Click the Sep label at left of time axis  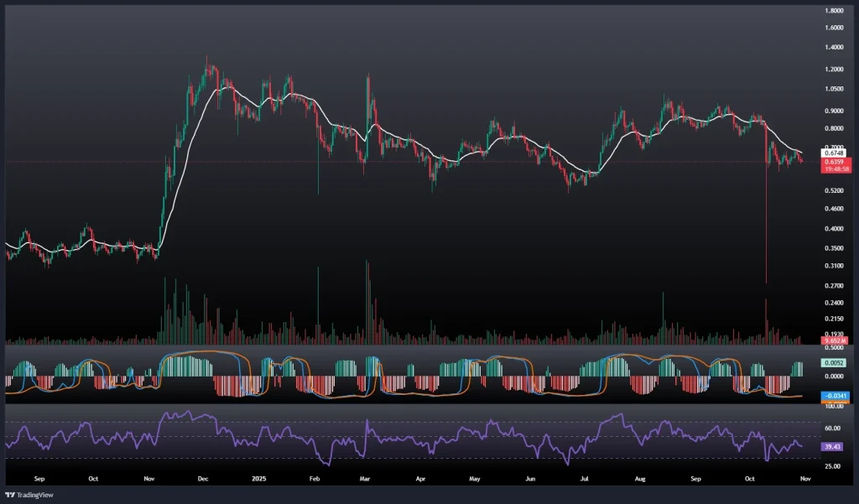click(38, 477)
